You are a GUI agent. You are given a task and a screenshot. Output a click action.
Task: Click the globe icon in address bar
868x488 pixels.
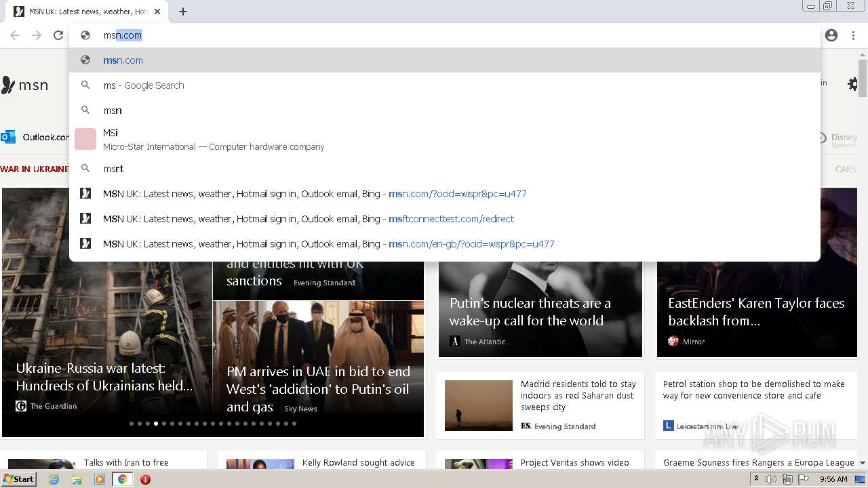(85, 35)
